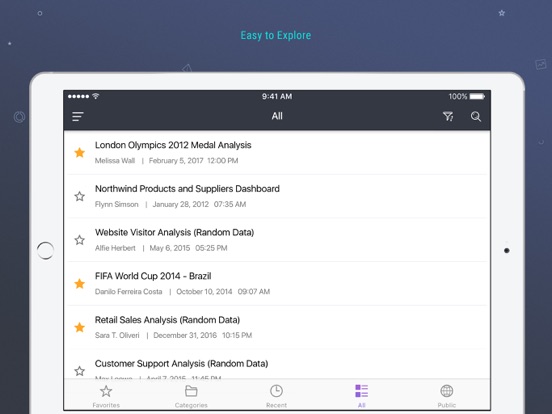The image size is (552, 414).
Task: Click author name Sara T. Oliveri
Action: click(x=117, y=335)
